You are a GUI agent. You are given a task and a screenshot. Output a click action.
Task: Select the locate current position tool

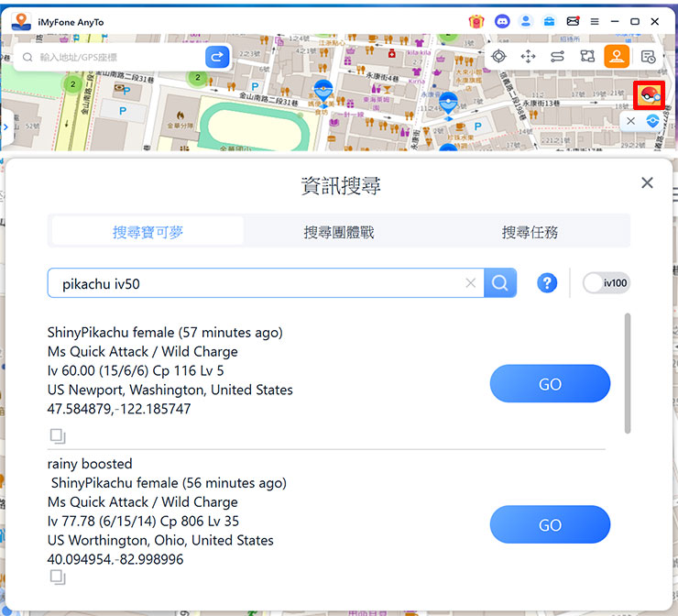(499, 56)
